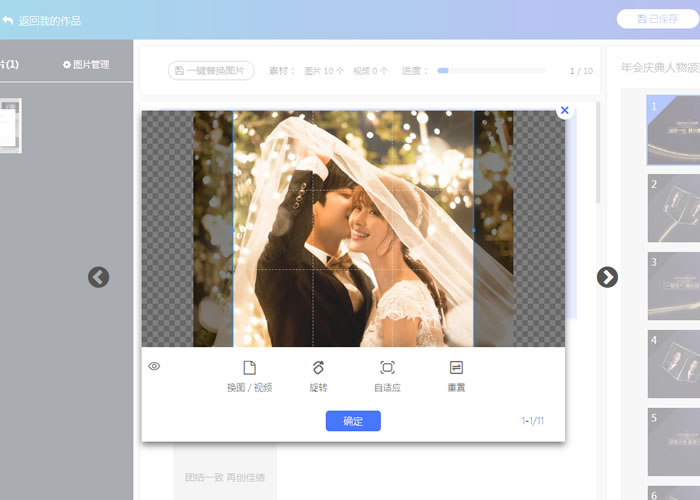Click the left-middle crop handle of the crop box
The image size is (700, 500).
click(233, 230)
